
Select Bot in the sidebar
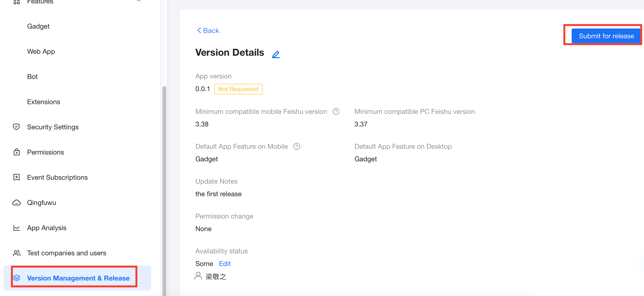[x=32, y=77]
